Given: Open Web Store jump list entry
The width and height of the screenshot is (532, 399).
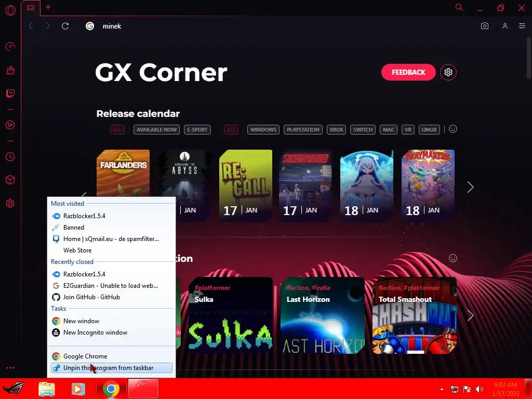Looking at the screenshot, I should point(111,250).
